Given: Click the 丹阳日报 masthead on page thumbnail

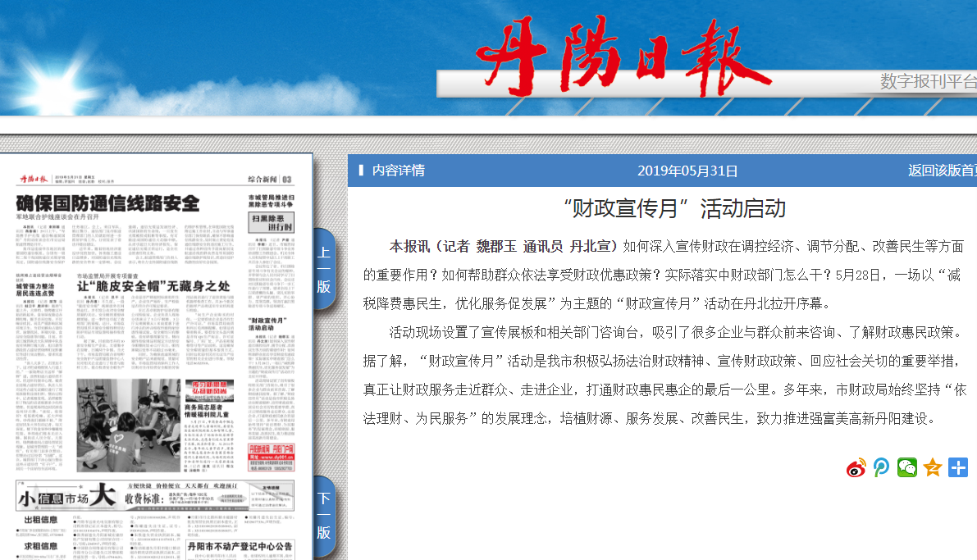Looking at the screenshot, I should pos(34,178).
